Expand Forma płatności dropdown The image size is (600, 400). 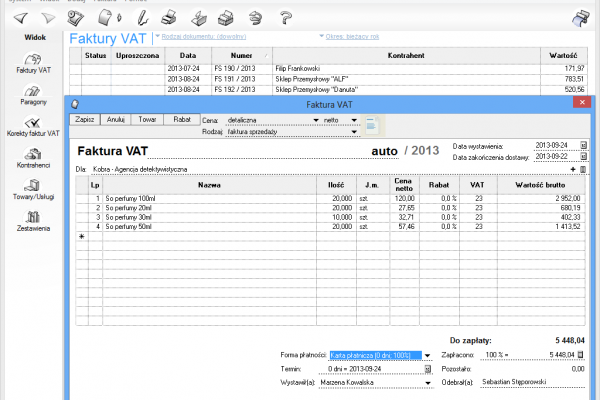[x=428, y=355]
